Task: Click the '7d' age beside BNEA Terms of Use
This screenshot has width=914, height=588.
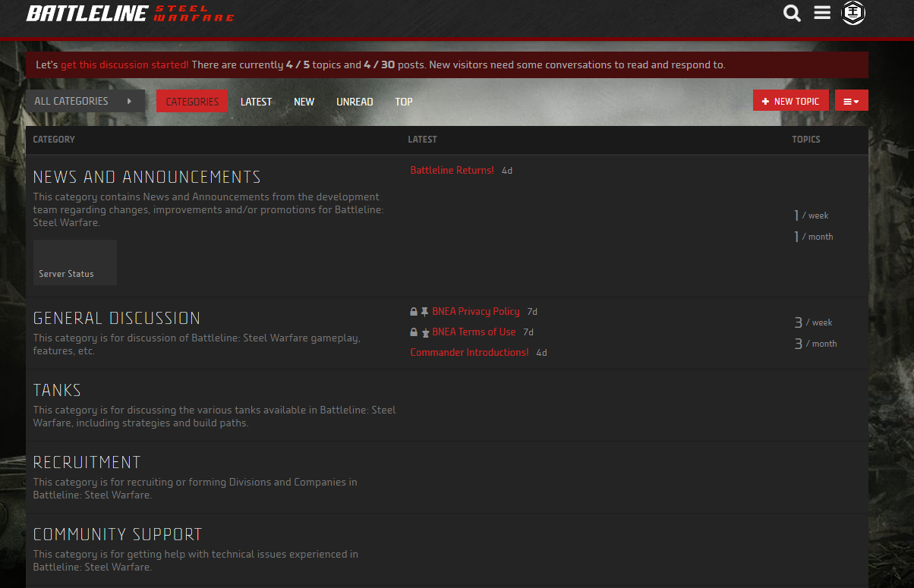Action: (x=528, y=332)
